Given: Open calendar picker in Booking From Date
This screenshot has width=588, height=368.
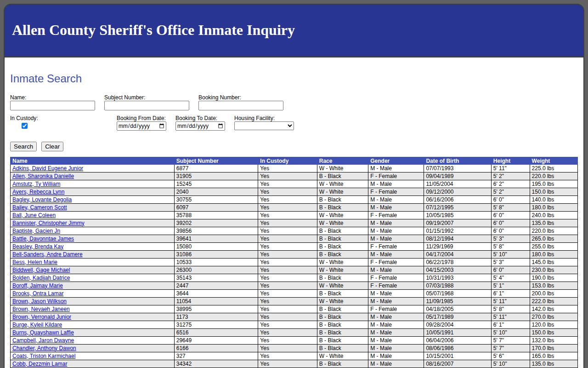Looking at the screenshot, I should pyautogui.click(x=162, y=126).
